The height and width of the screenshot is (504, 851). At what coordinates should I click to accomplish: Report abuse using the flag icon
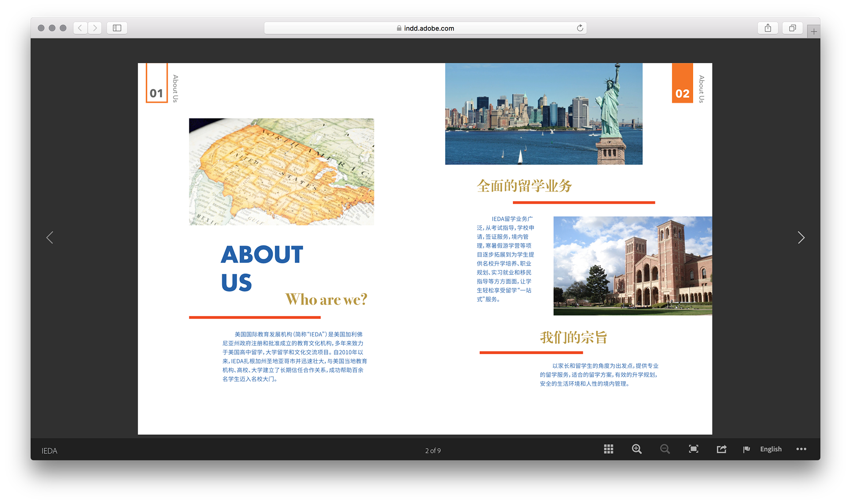(x=746, y=449)
